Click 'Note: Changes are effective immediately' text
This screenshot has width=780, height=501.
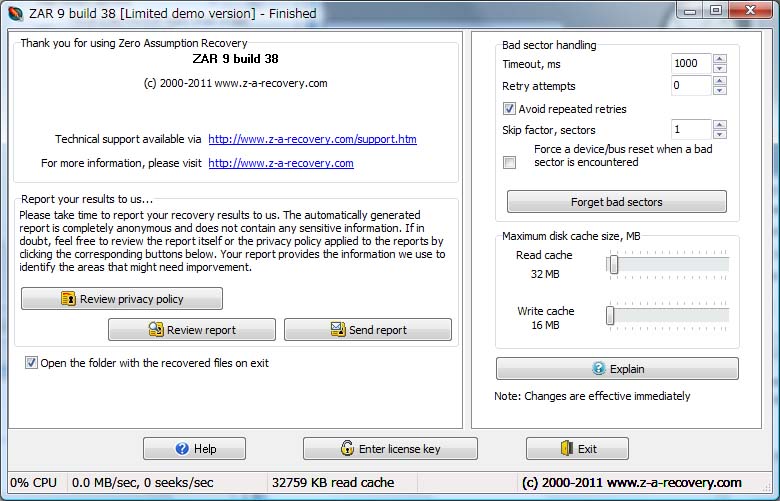(x=592, y=396)
